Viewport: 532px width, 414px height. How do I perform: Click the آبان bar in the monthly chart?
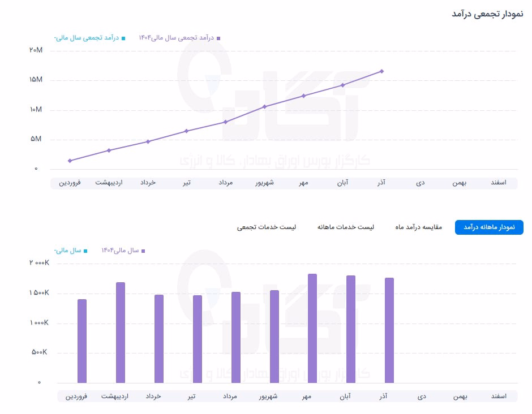351,329
